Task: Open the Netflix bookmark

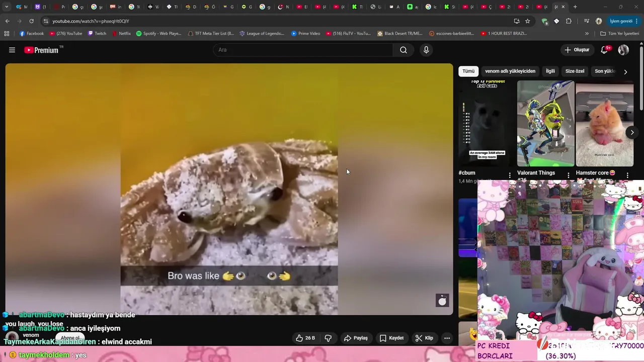Action: tap(121, 34)
